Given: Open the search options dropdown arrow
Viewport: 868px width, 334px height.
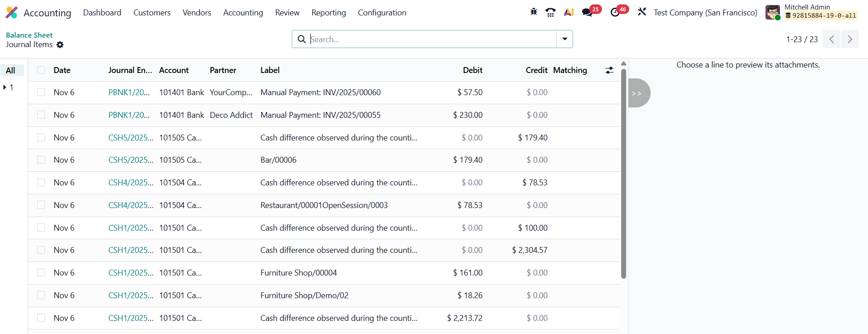Looking at the screenshot, I should [x=564, y=39].
